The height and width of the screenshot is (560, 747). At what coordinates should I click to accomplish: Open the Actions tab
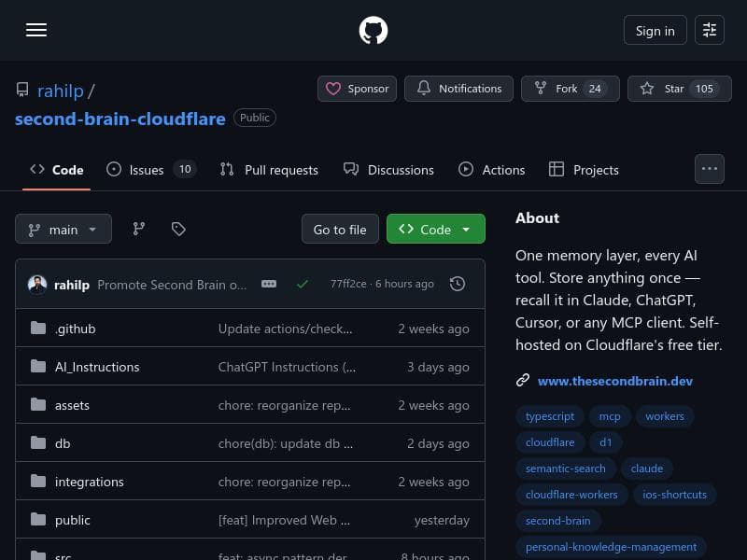491,170
